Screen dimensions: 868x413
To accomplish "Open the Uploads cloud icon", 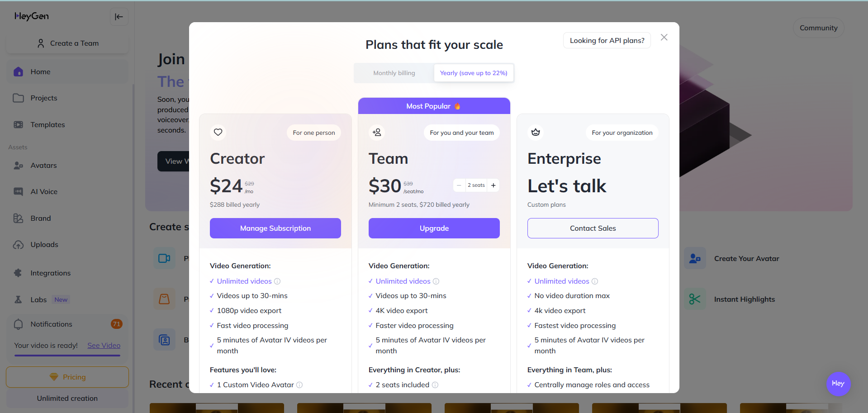I will point(18,245).
